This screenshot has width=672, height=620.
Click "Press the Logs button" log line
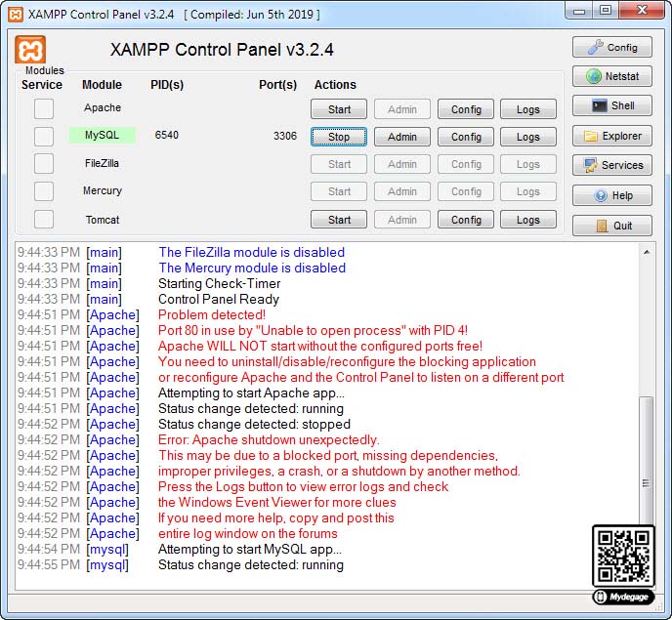(304, 487)
